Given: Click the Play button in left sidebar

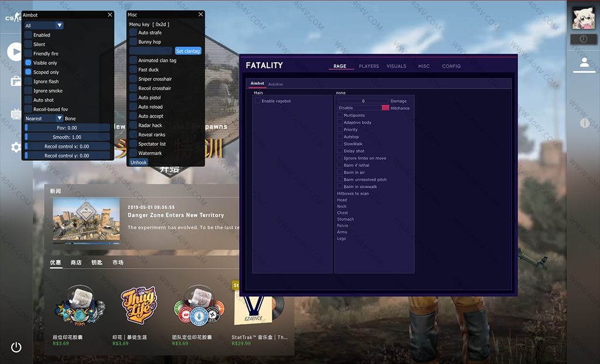Looking at the screenshot, I should point(15,52).
